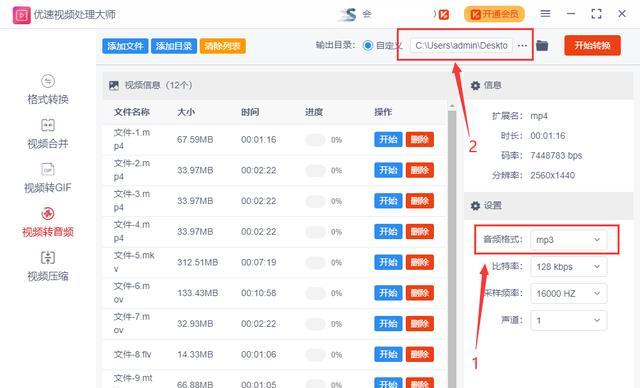Start conversion for 文件-2.mp4 row
Screen dimensions: 640x388
pyautogui.click(x=388, y=170)
